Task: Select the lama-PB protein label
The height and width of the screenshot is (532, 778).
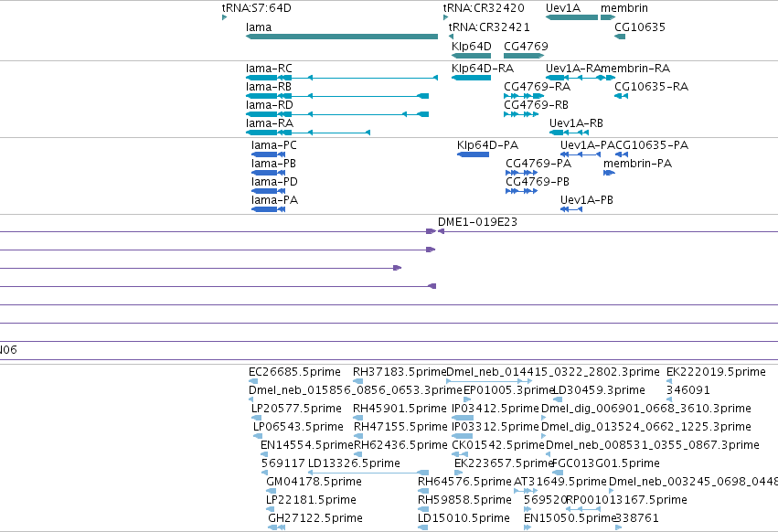Action: (x=274, y=164)
